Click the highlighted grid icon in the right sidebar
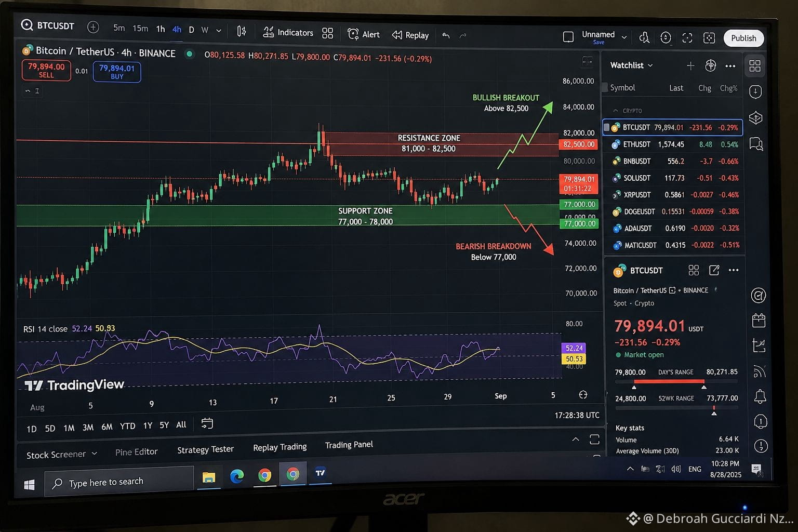 pos(755,66)
